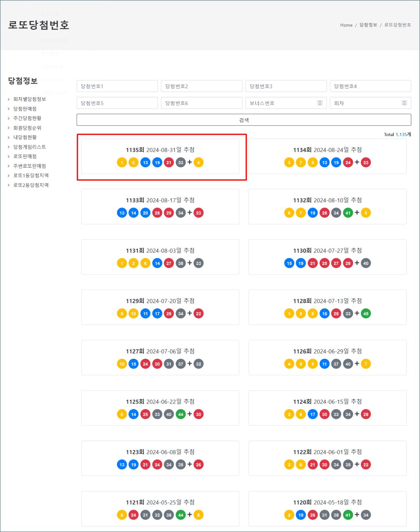The image size is (420, 532).
Task: Open 로또1등당첨지역 in the sidebar menu
Action: pos(31,176)
